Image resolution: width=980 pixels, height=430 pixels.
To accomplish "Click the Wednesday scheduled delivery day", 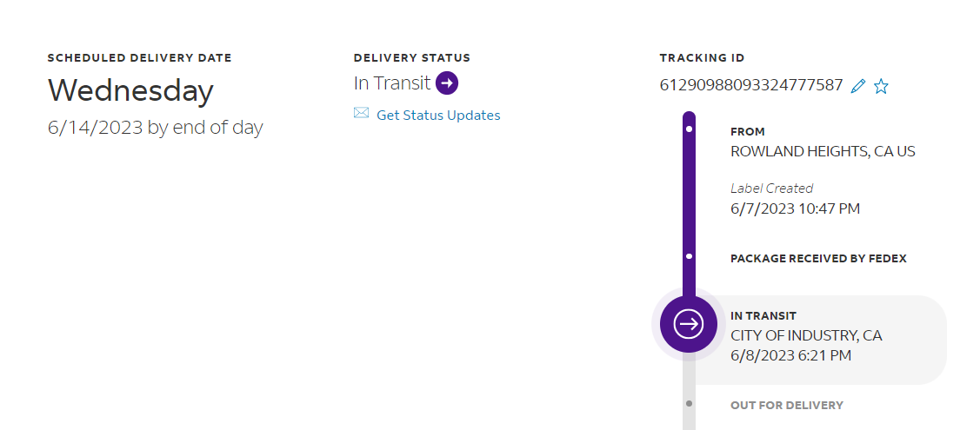I will pos(130,90).
